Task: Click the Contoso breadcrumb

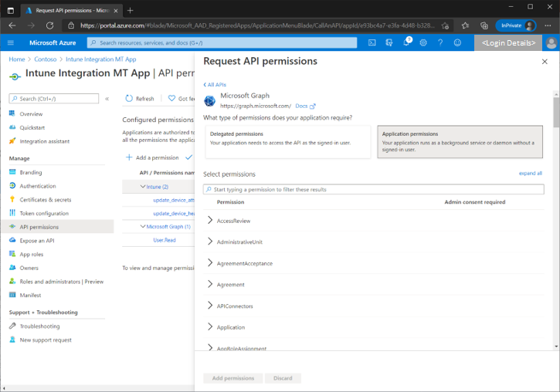Action: (46, 59)
